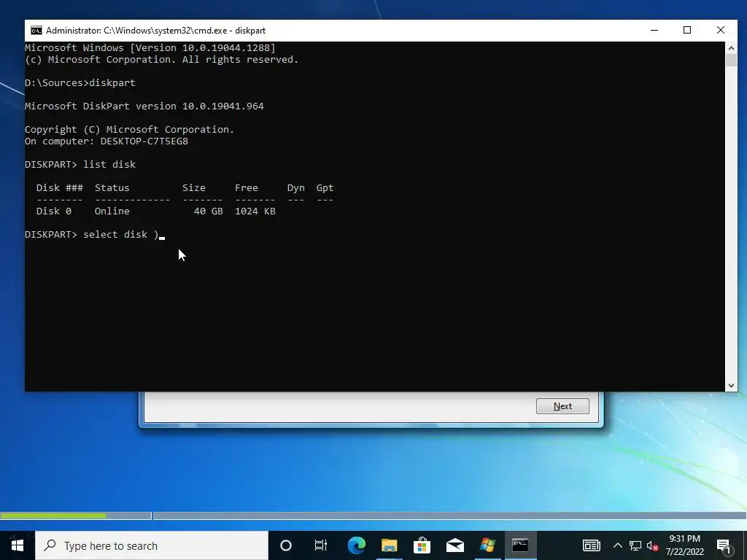Click the '40 GB' size value
The height and width of the screenshot is (560, 747).
(208, 211)
